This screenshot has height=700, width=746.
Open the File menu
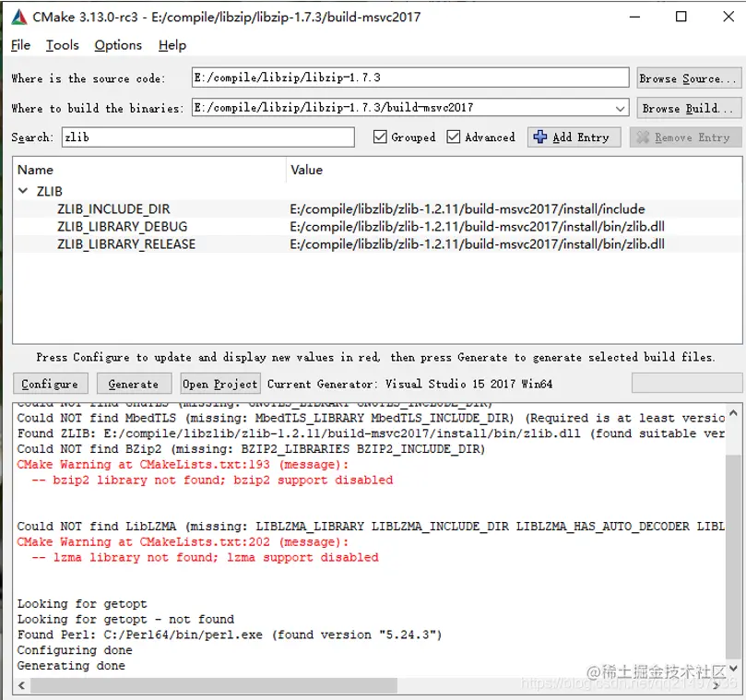[20, 45]
